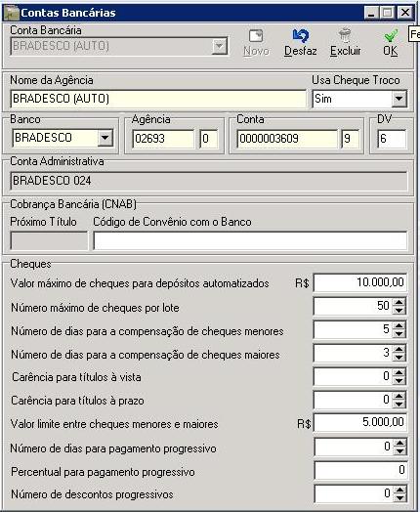Click the Conta Administrativa field BRADESCO 024
This screenshot has height=512, width=420.
coord(208,181)
